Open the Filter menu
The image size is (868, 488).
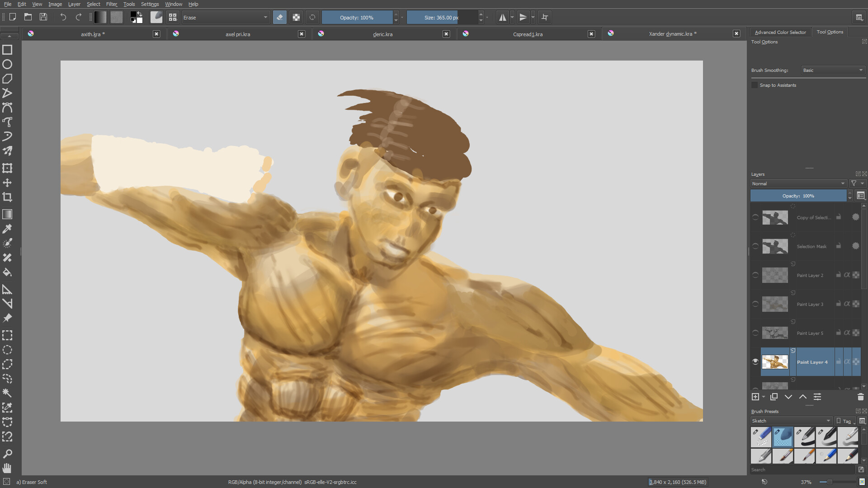point(111,4)
